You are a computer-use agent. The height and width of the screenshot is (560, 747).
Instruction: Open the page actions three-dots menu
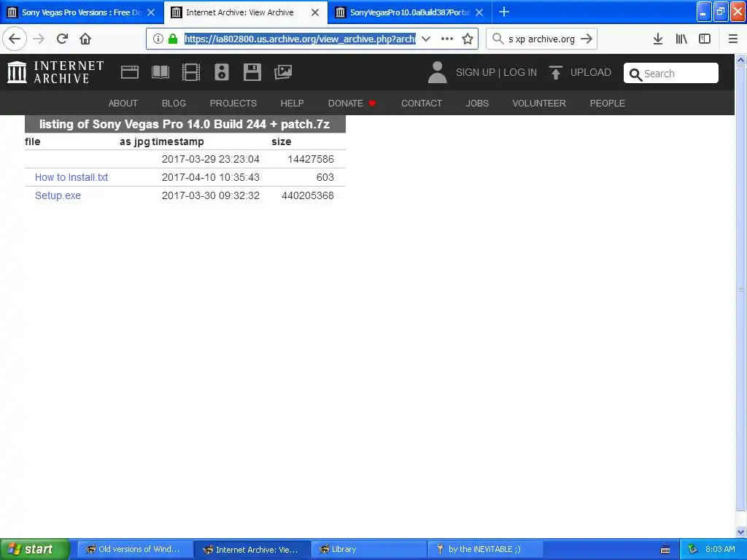point(447,39)
